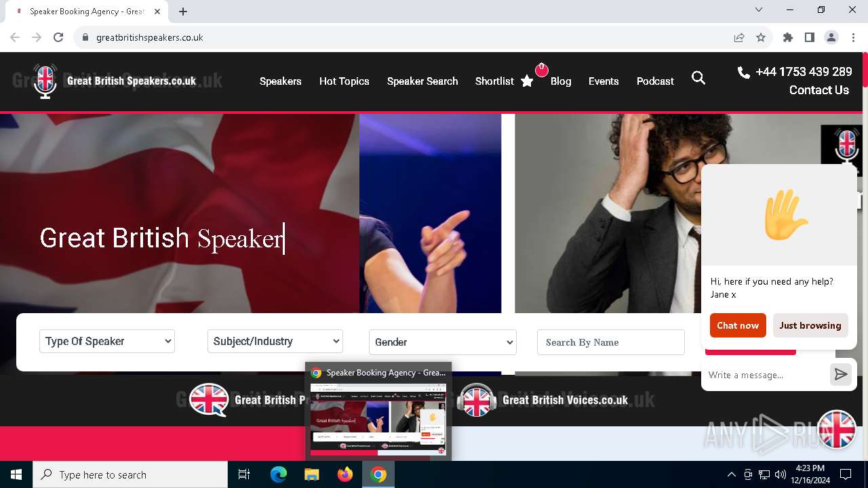Open the Chrome three-dot menu
This screenshot has width=868, height=488.
853,37
